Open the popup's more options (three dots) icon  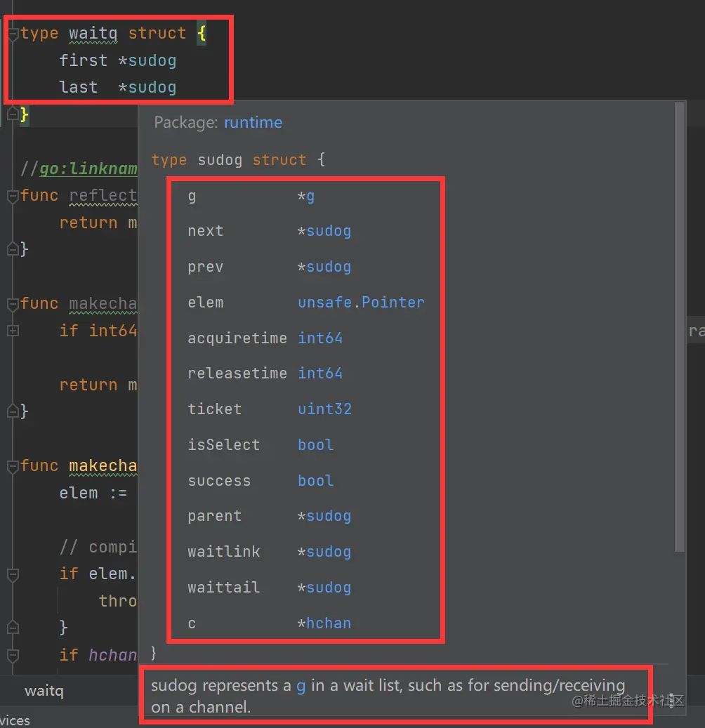click(x=671, y=700)
